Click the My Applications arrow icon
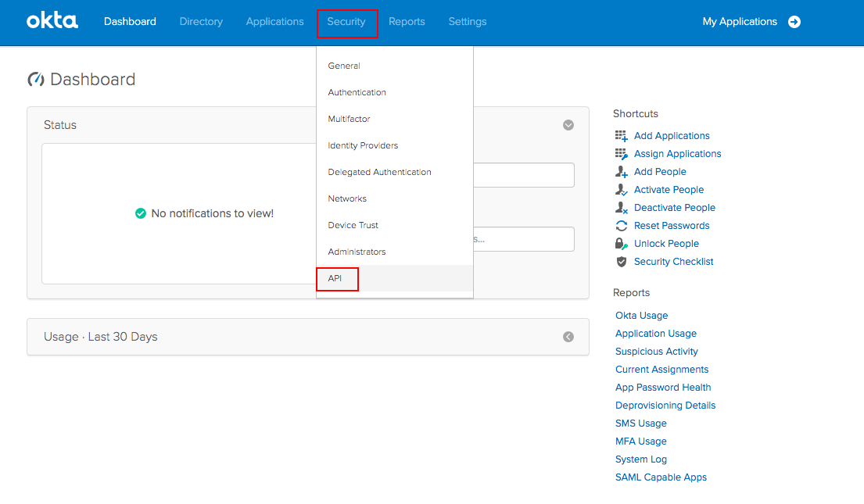Viewport: 864px width, 504px height. tap(794, 22)
